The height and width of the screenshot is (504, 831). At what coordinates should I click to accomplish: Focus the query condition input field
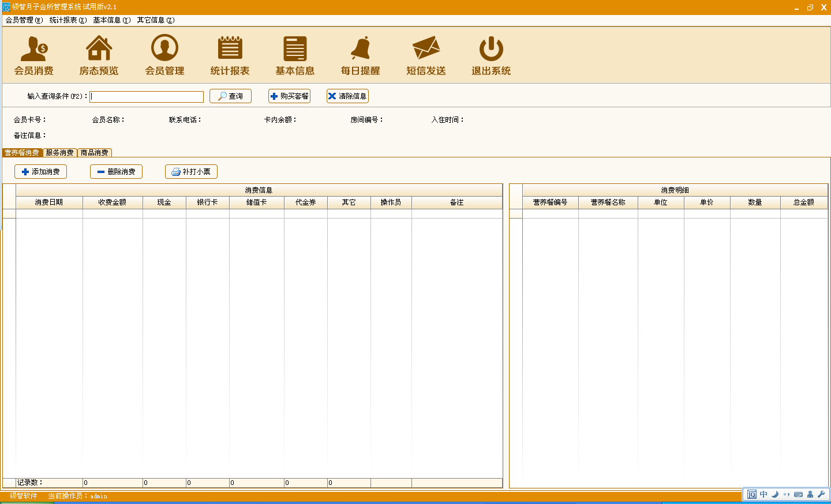147,97
